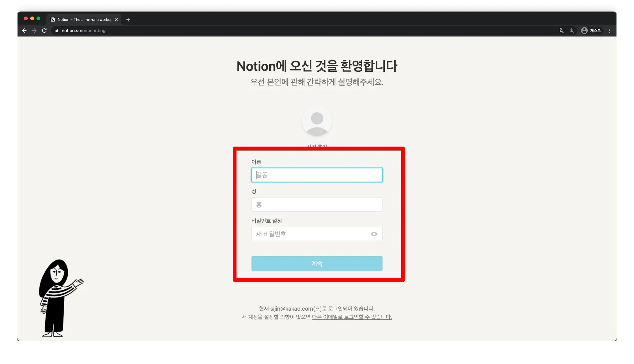Close the Notion tab
Image resolution: width=634 pixels, height=364 pixels.
click(x=116, y=20)
